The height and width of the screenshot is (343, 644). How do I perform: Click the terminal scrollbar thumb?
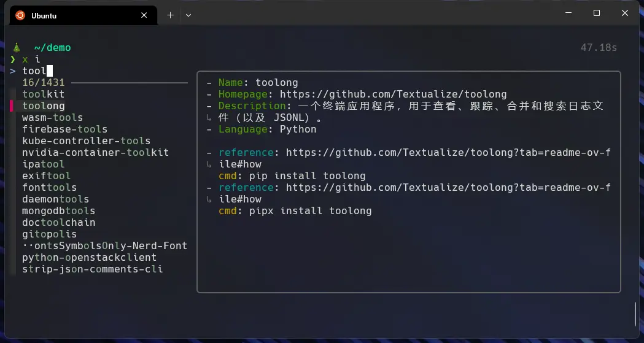tap(636, 314)
